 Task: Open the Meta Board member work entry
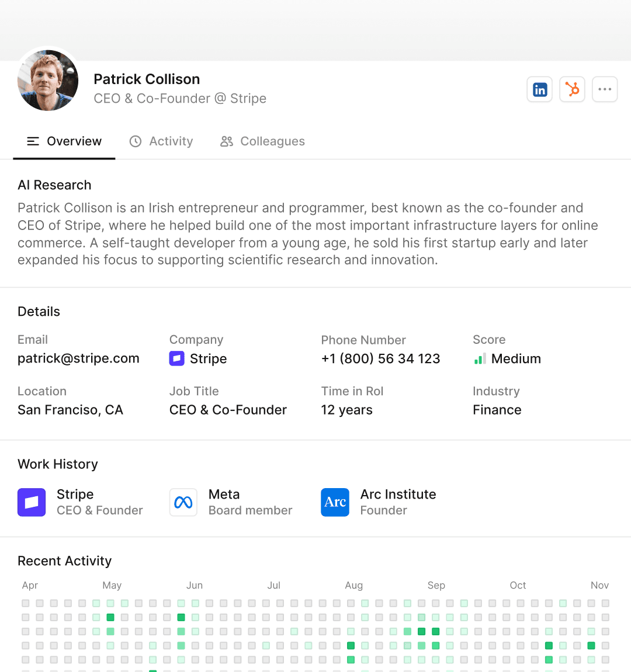point(231,502)
